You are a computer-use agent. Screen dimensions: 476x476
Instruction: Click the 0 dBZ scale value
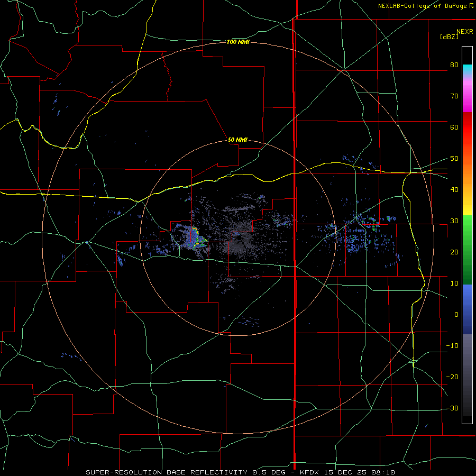(x=456, y=315)
